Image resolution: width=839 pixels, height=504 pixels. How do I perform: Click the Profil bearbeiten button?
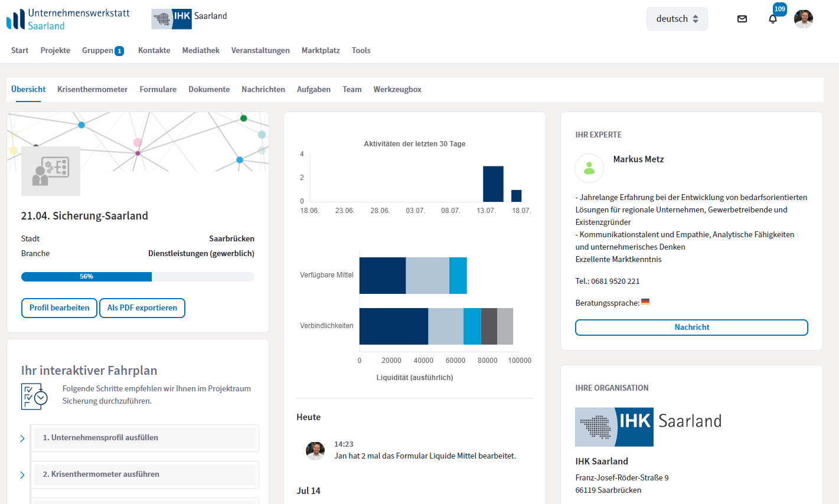point(59,308)
